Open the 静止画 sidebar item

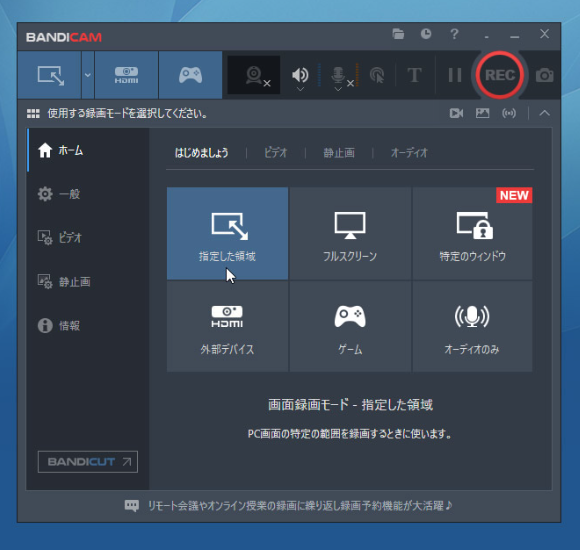[x=88, y=281]
